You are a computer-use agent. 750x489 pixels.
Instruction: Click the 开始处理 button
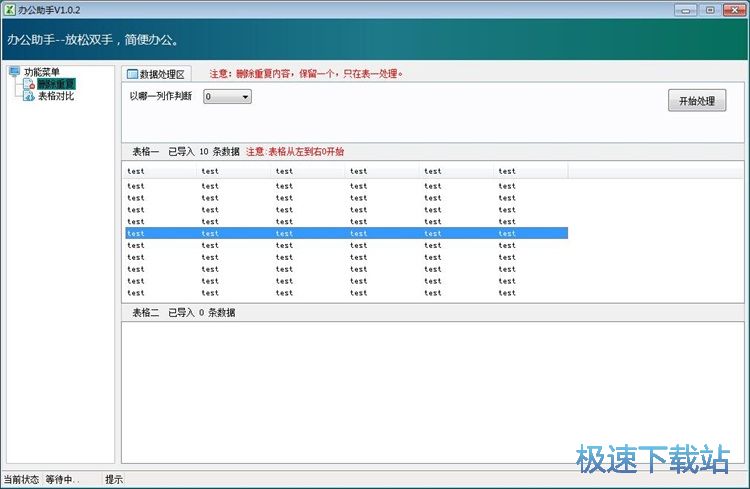[x=696, y=101]
